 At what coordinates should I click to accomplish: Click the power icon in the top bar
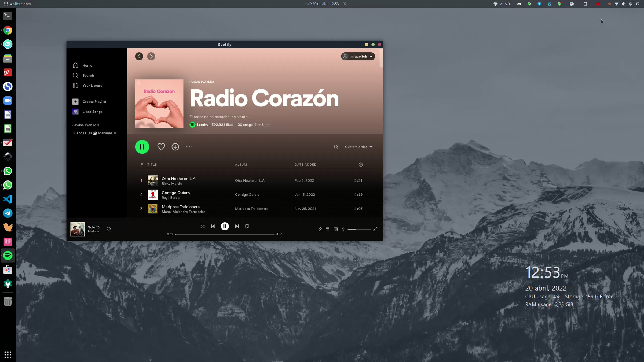[638, 4]
